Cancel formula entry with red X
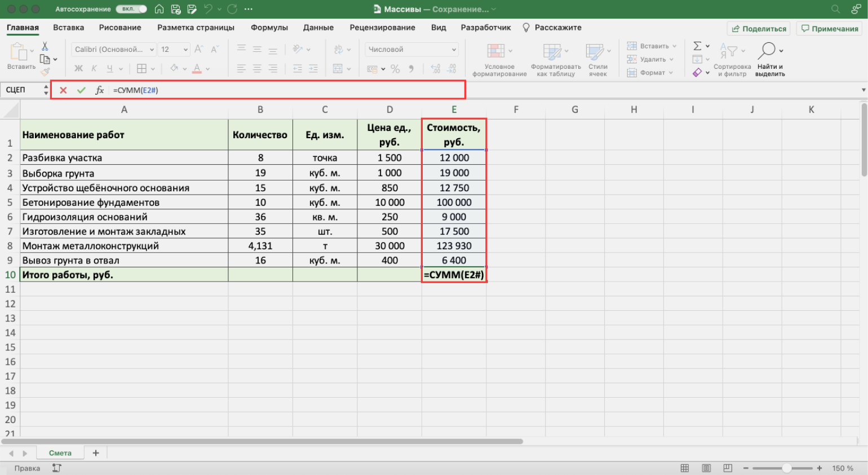The width and height of the screenshot is (868, 475). tap(63, 90)
